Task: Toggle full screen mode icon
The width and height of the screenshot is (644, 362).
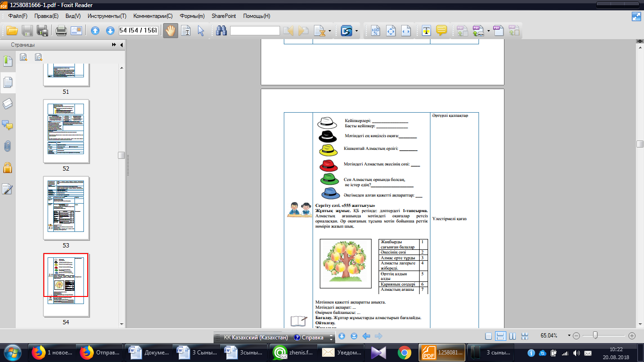Action: pyautogui.click(x=636, y=16)
